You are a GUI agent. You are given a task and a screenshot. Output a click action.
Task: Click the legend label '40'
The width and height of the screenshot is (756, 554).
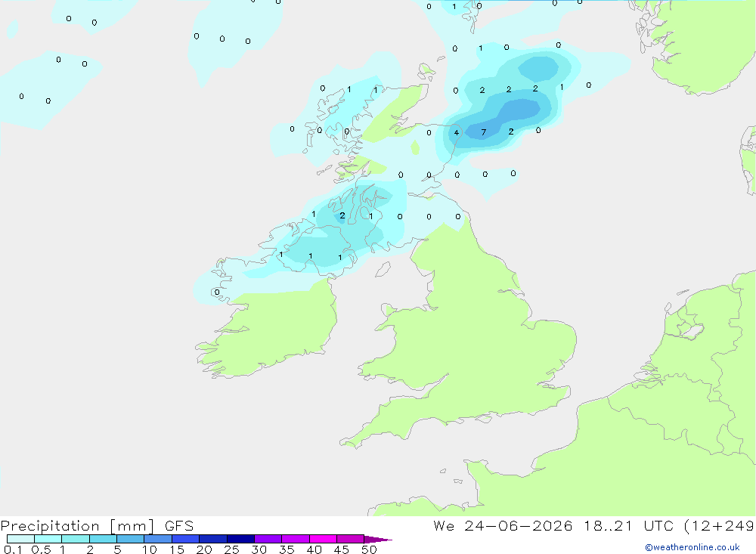point(314,549)
